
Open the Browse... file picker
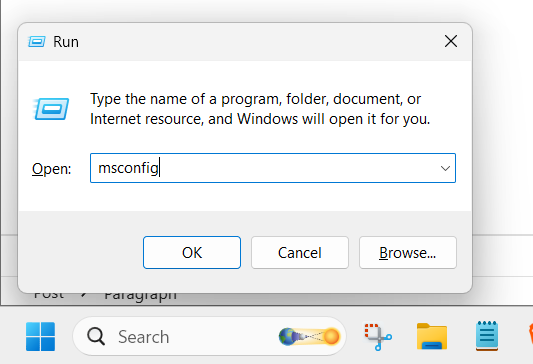pos(408,253)
